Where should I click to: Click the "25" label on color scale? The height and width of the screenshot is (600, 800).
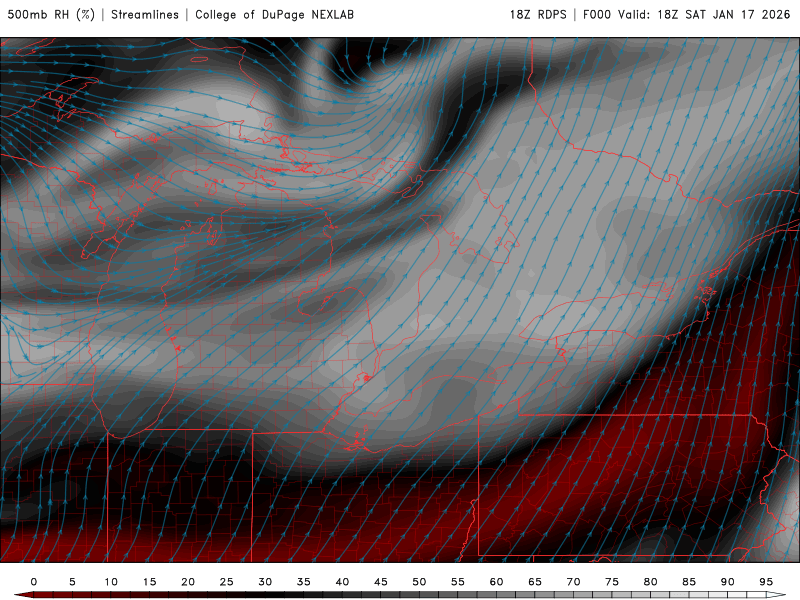pos(227,582)
